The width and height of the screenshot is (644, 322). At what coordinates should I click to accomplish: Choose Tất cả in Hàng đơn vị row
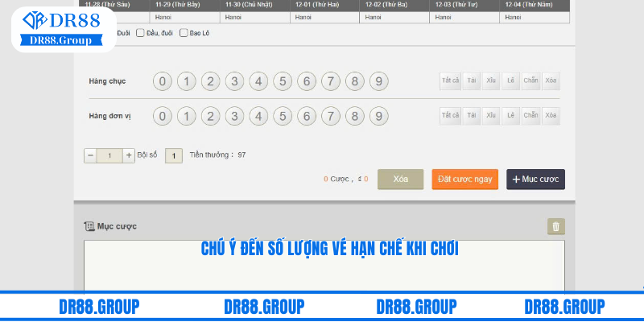450,116
